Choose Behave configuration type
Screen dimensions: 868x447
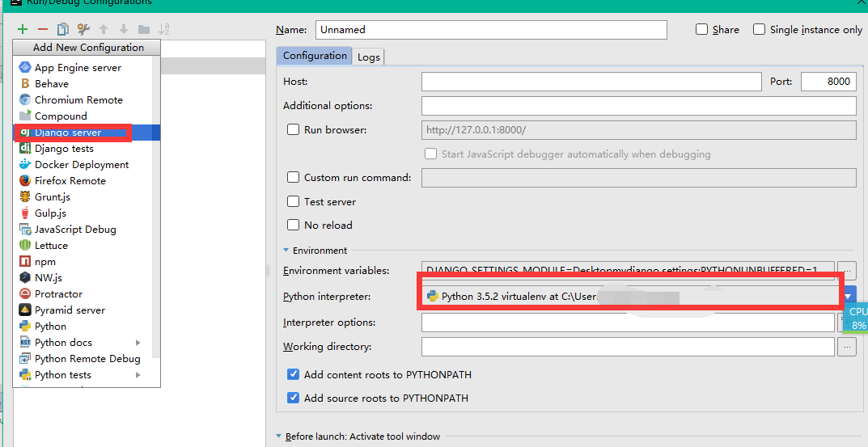[x=87, y=83]
